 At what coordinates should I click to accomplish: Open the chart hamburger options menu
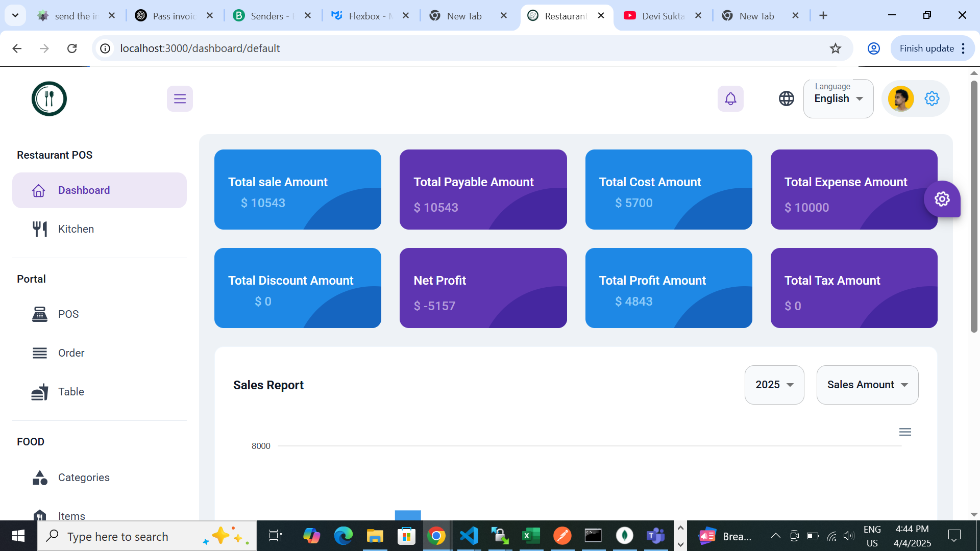[904, 432]
